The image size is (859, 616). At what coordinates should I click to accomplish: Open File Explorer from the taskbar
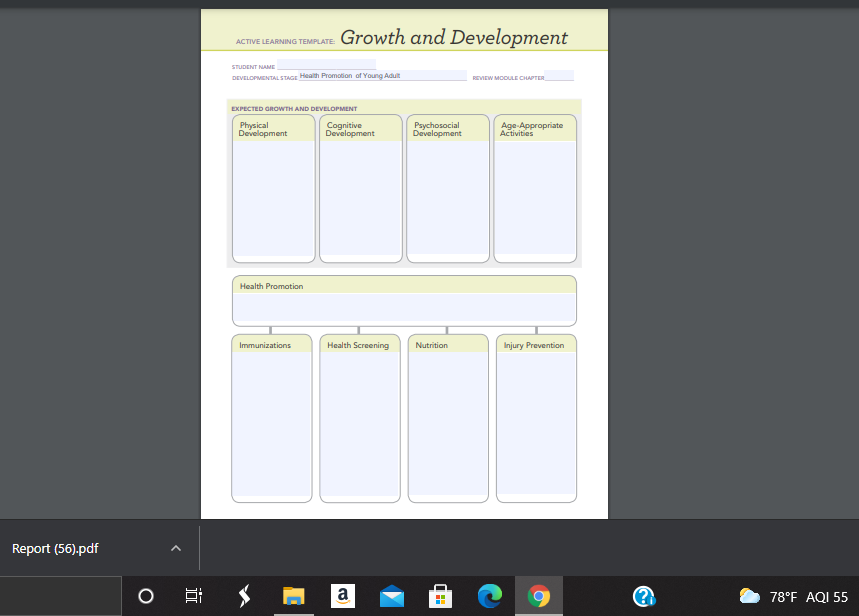pyautogui.click(x=293, y=595)
